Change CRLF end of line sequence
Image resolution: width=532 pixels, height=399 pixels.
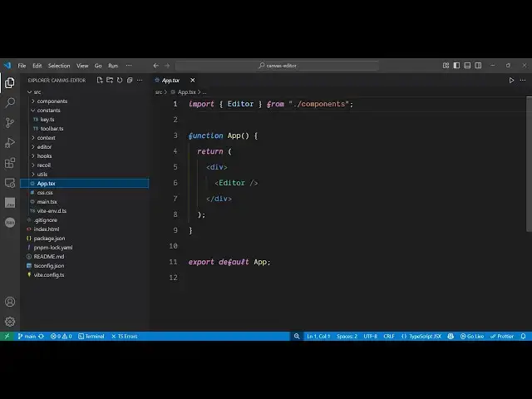(x=389, y=336)
